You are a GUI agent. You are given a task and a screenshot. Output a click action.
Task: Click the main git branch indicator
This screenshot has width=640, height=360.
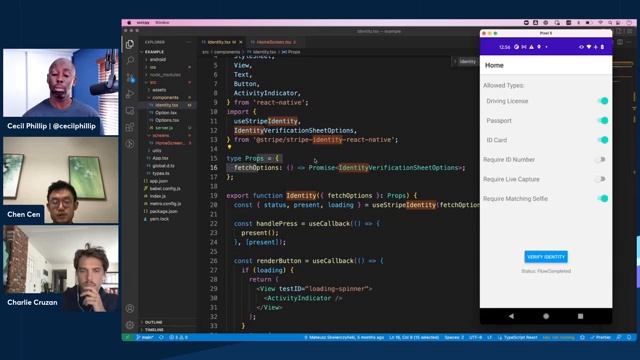click(x=145, y=338)
